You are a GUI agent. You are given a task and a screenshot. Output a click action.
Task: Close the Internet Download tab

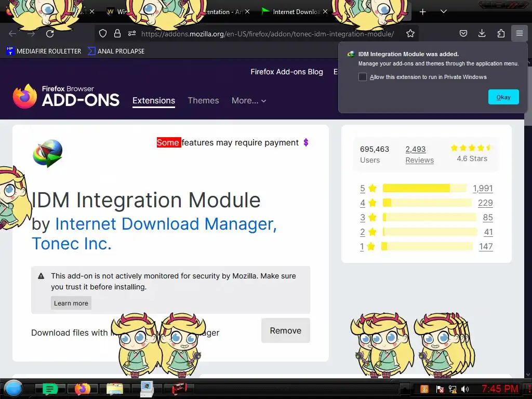pos(325,11)
